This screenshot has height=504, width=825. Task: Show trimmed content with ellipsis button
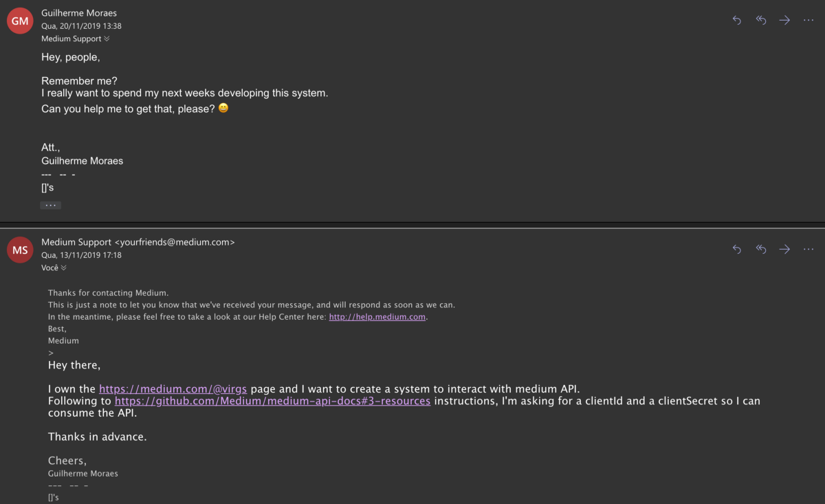pyautogui.click(x=50, y=205)
